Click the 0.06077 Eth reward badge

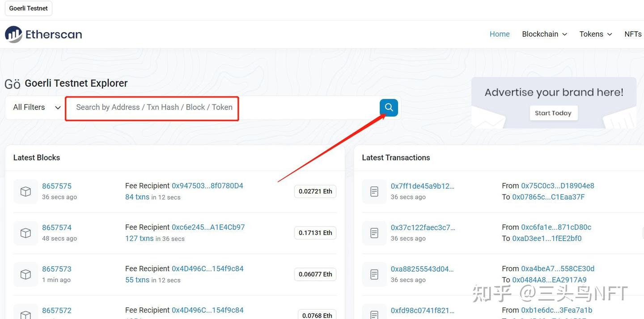point(315,274)
